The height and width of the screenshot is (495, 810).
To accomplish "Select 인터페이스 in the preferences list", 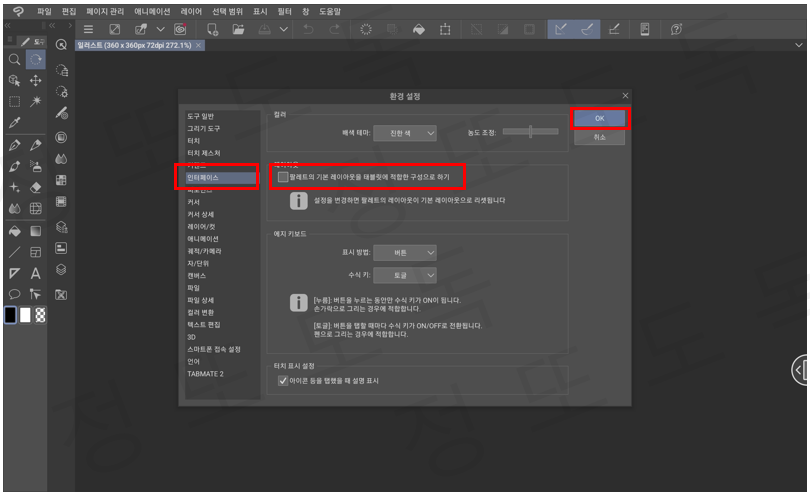I will (221, 178).
